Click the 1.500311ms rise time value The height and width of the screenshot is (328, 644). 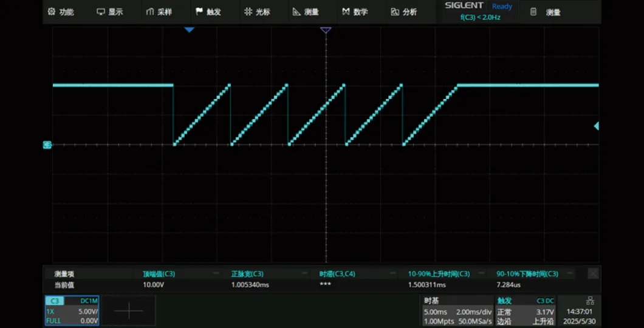click(426, 285)
